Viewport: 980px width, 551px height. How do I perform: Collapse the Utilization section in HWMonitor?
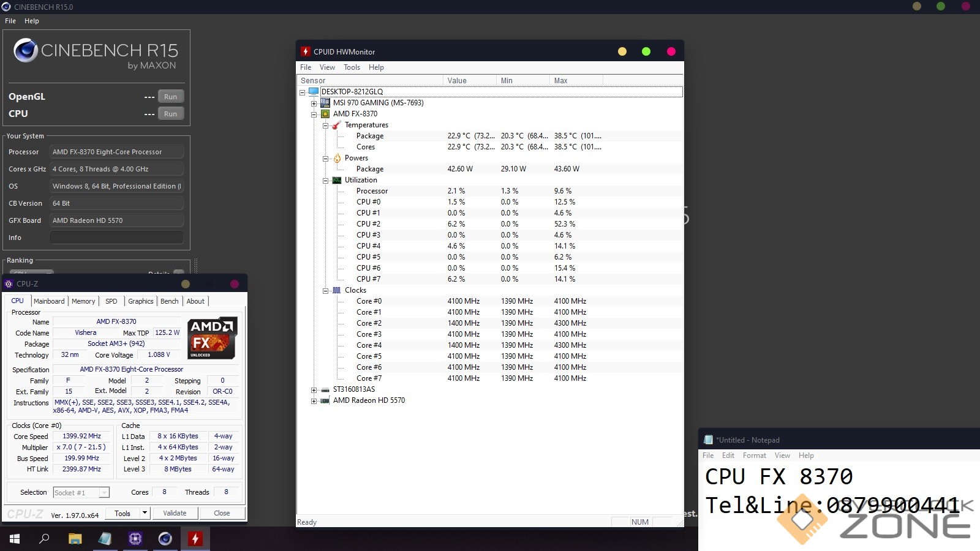326,181
